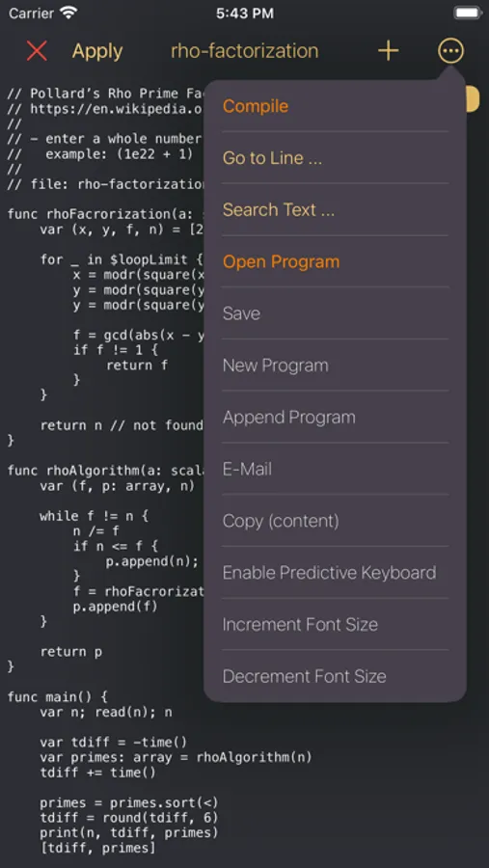Image resolution: width=489 pixels, height=868 pixels.
Task: Select Search Text ... menu entry
Action: click(x=335, y=210)
